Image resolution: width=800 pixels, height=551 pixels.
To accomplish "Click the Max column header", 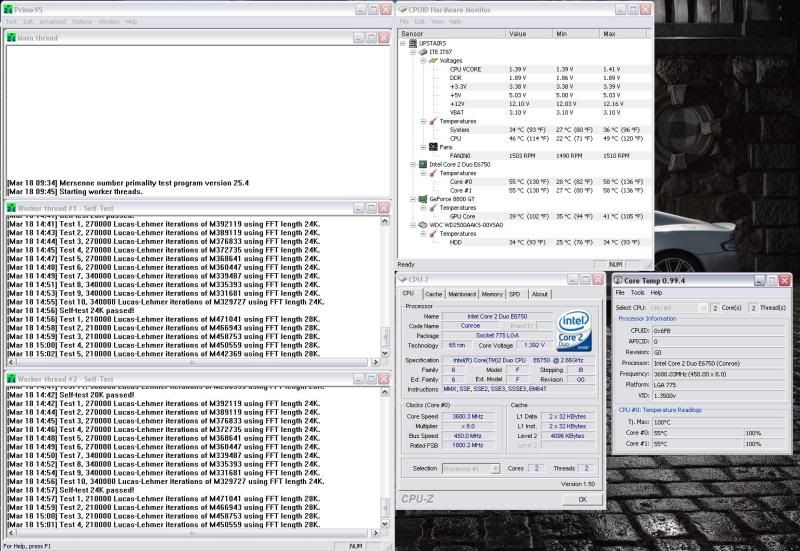I will pos(623,34).
